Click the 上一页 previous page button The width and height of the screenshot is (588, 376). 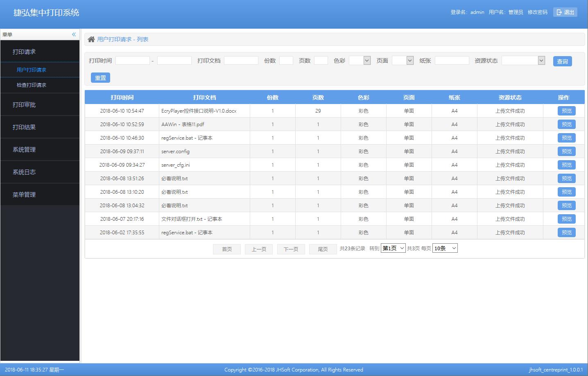pyautogui.click(x=259, y=249)
